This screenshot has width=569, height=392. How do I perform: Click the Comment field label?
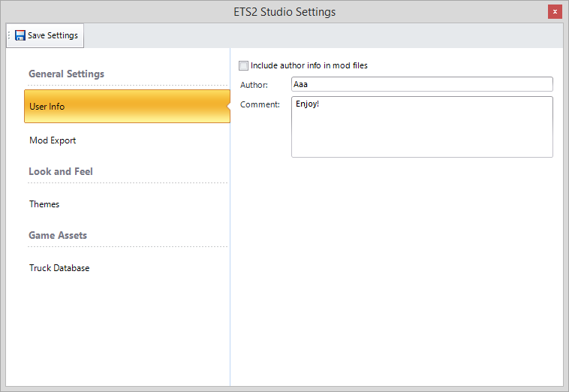click(x=260, y=104)
